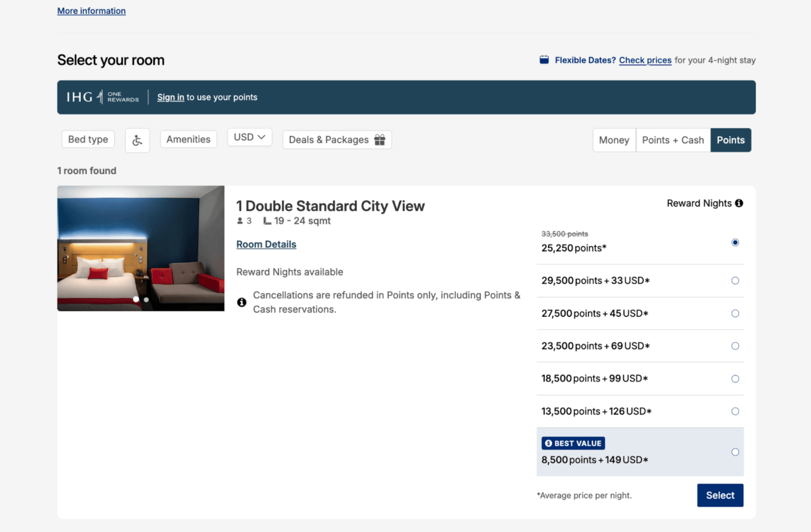Image resolution: width=811 pixels, height=532 pixels.
Task: Open the Room Details link
Action: (267, 244)
